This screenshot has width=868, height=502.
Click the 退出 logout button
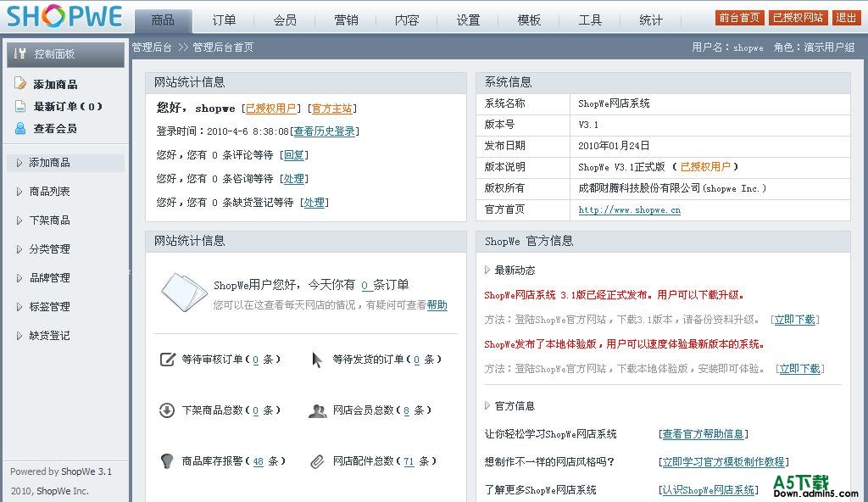click(x=846, y=18)
